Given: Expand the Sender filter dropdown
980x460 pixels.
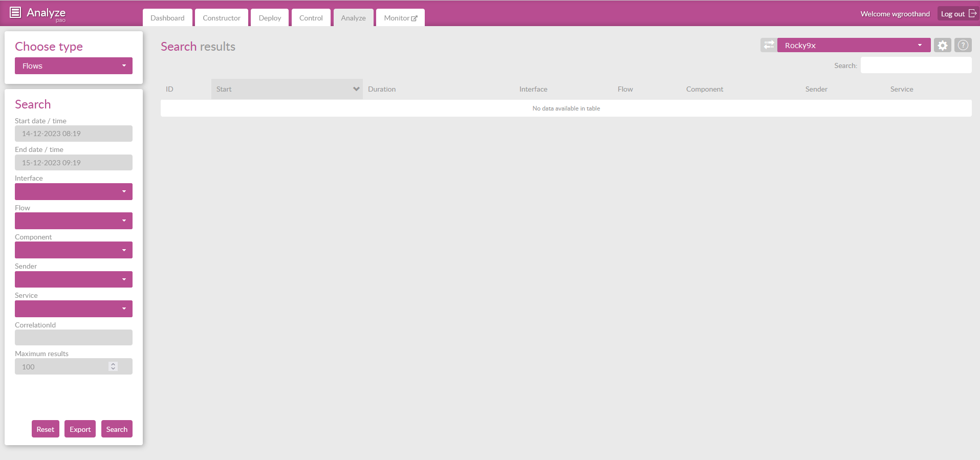Looking at the screenshot, I should pyautogui.click(x=74, y=279).
